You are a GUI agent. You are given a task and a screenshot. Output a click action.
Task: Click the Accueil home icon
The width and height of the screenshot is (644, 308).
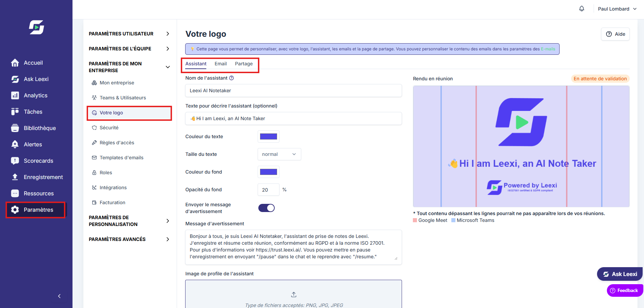point(15,63)
